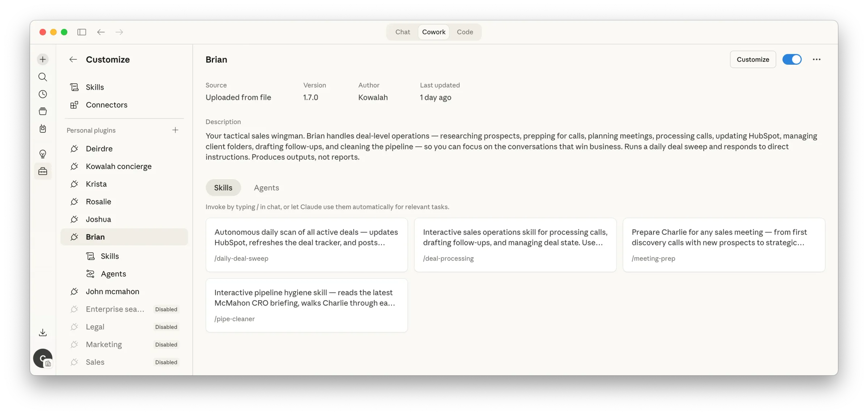Toggle the sidebar panel icon

82,32
